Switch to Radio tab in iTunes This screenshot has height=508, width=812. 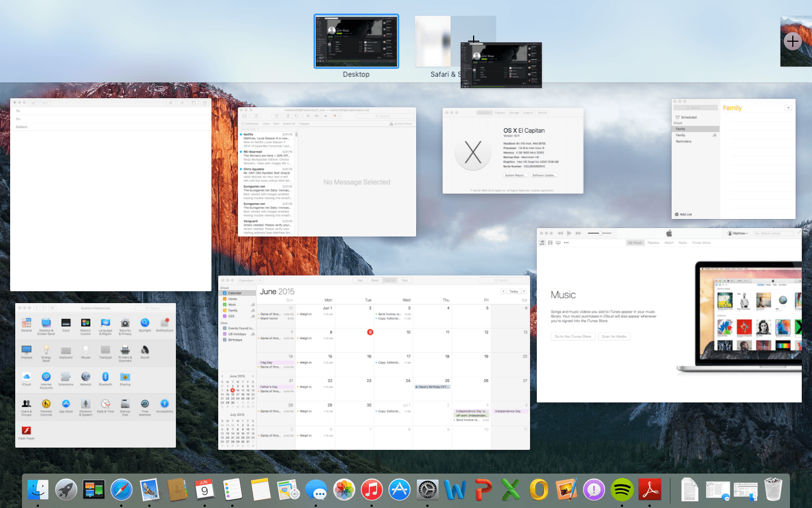click(683, 243)
